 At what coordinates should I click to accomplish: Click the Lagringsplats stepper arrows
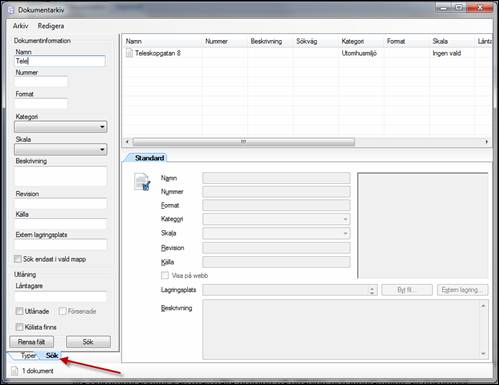click(372, 290)
